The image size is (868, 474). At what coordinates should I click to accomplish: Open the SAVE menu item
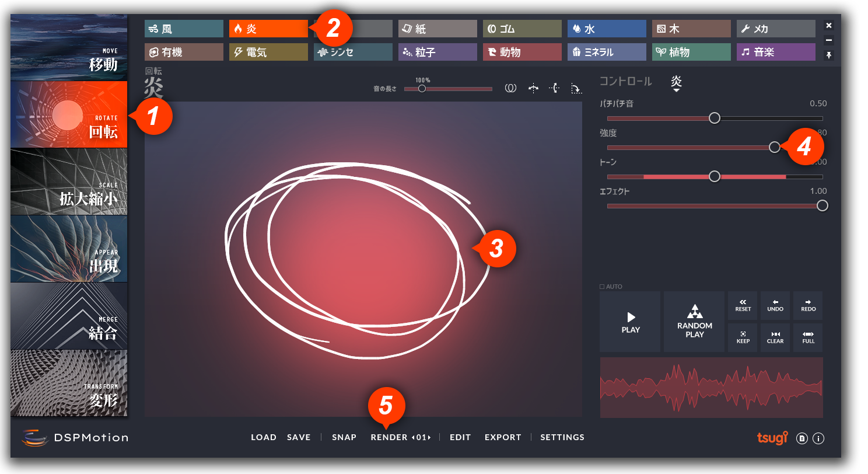pos(299,437)
